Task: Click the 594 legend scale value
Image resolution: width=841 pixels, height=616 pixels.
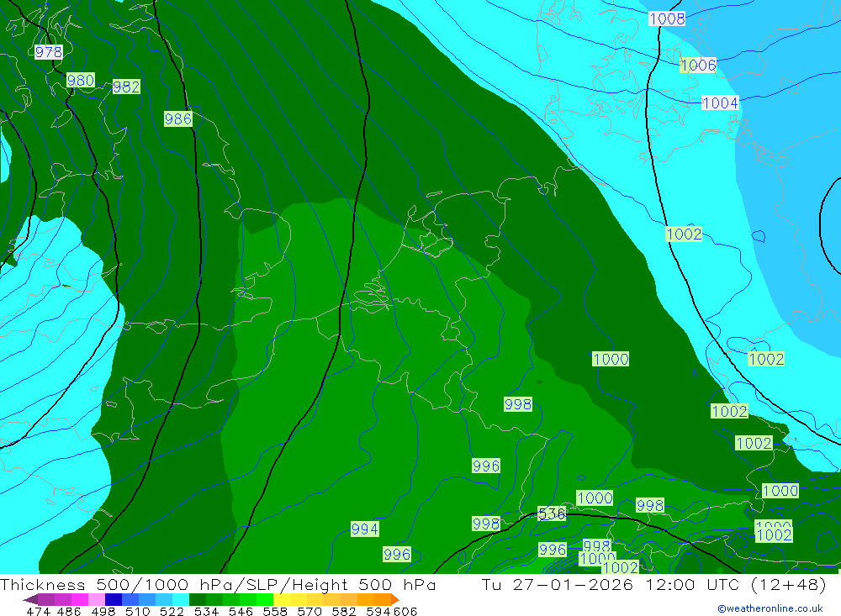Action: click(x=378, y=612)
